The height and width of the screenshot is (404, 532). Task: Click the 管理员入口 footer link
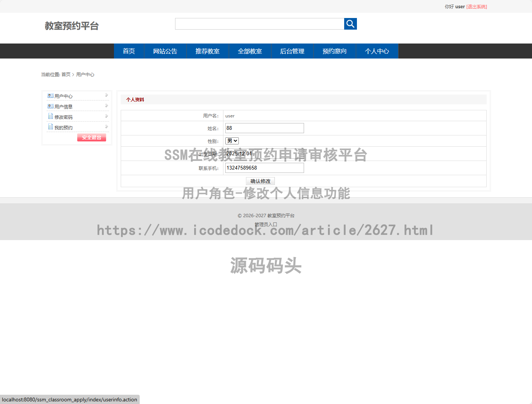pyautogui.click(x=265, y=224)
